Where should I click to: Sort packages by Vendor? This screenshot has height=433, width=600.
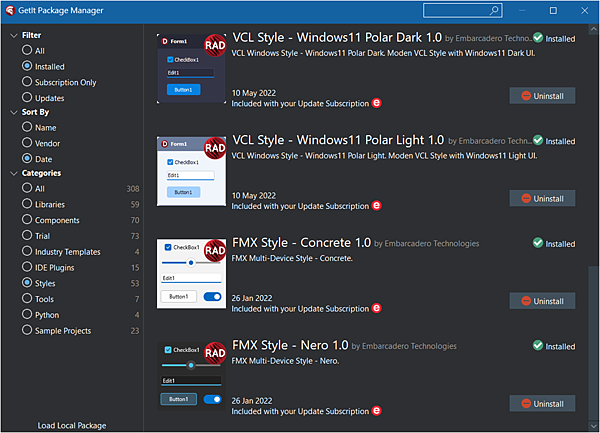(27, 143)
